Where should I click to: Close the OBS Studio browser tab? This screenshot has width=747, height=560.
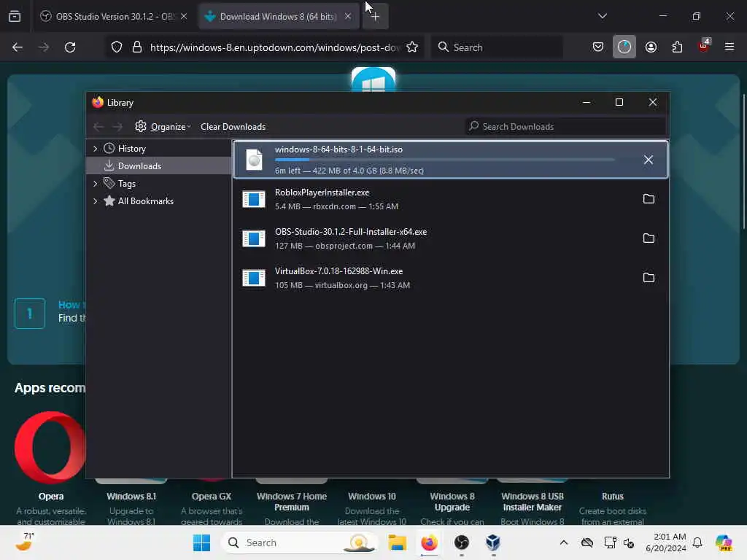click(x=184, y=16)
